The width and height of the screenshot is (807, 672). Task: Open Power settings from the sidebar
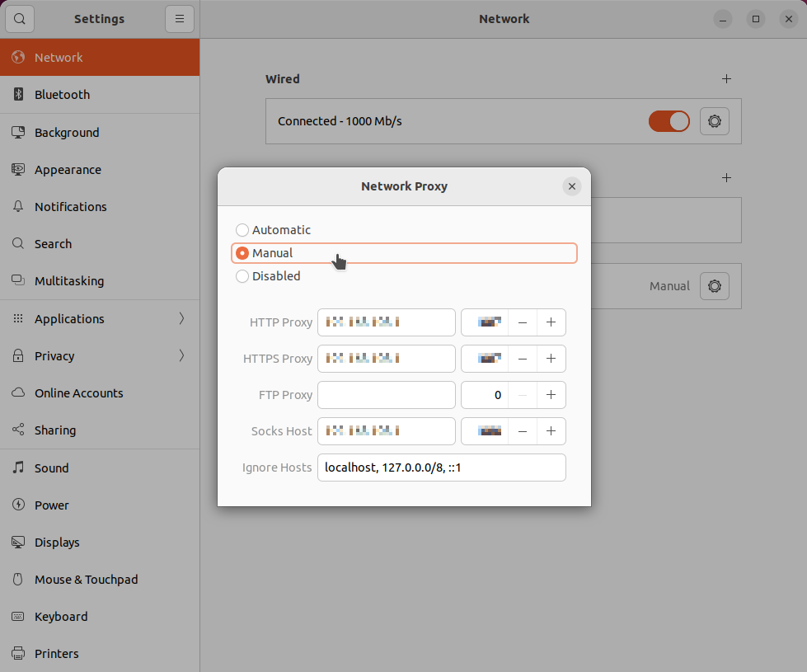click(49, 505)
